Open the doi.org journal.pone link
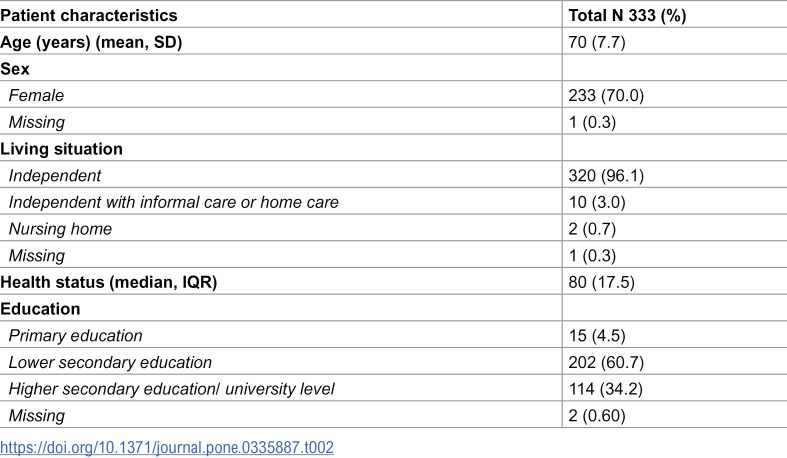787x458 pixels. point(167,447)
